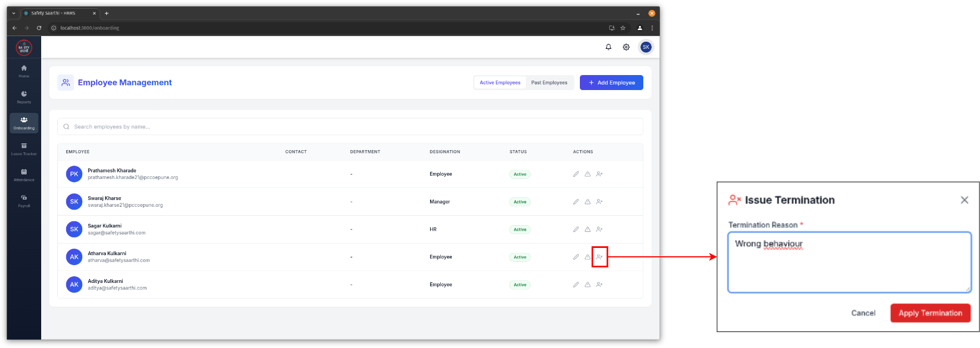Screen dimensions: 980x348
Task: Click edit pencil for Aditya Kulkarni
Action: [576, 285]
